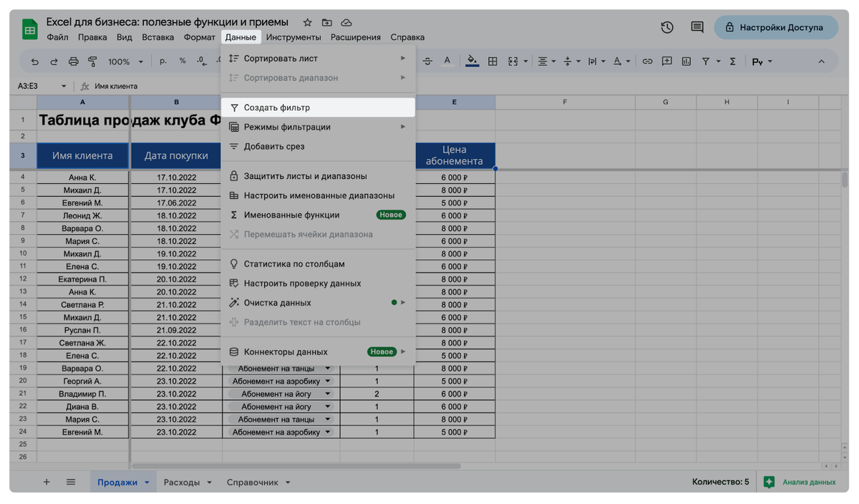Open the dropdown chip in row 21
859x504 pixels.
click(x=328, y=394)
